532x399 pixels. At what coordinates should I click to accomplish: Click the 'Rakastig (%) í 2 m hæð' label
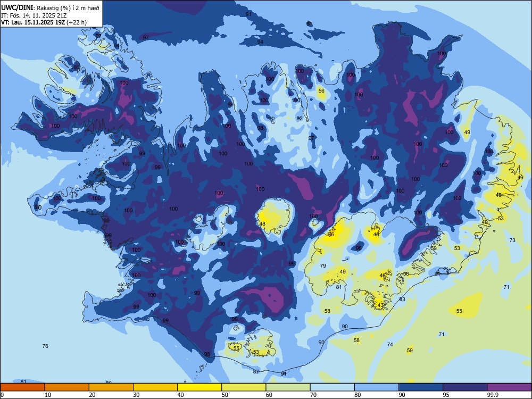click(x=68, y=8)
